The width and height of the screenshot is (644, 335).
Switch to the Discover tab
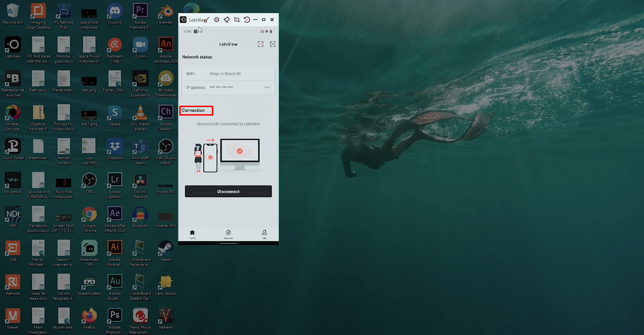coord(228,234)
